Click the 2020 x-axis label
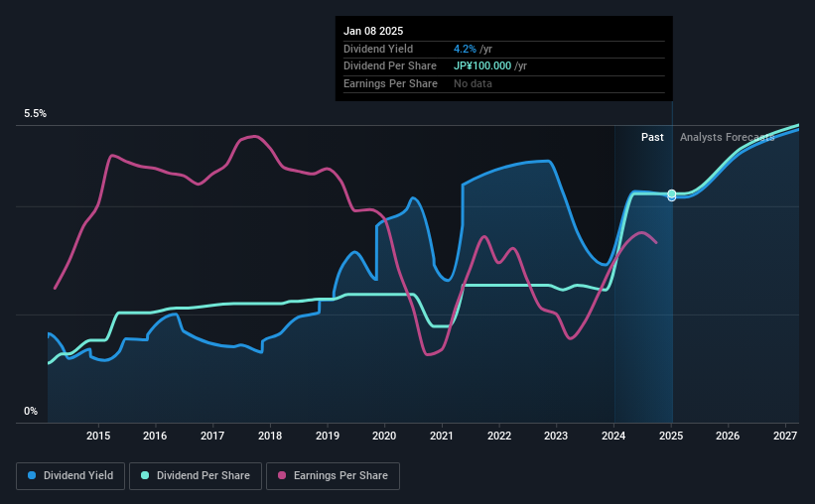The width and height of the screenshot is (815, 504). pyautogui.click(x=384, y=436)
